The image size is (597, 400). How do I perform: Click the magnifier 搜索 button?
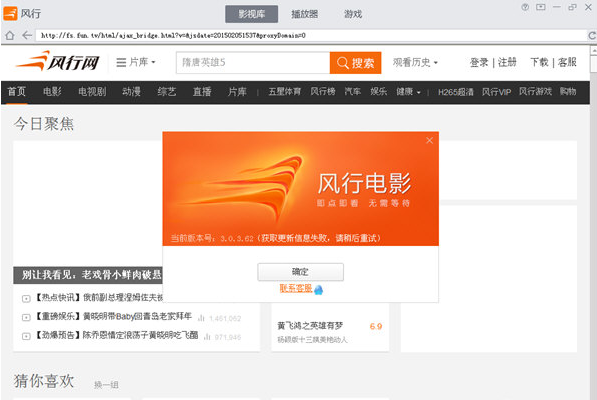(355, 63)
